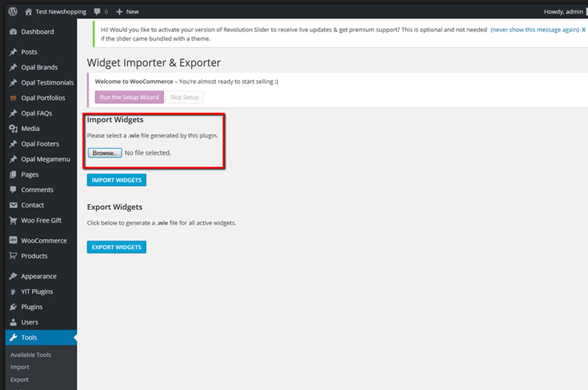Select the Media icon in sidebar
Viewport: 588px width, 390px height.
tap(13, 128)
